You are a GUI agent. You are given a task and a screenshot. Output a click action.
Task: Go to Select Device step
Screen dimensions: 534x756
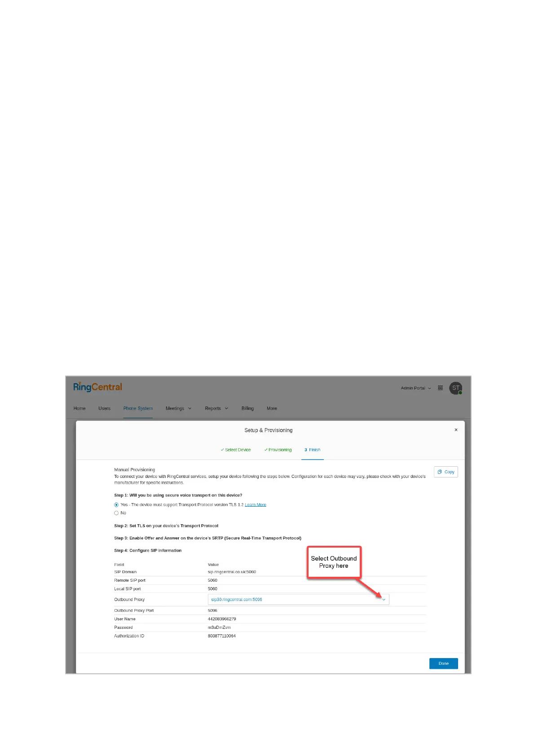(236, 450)
